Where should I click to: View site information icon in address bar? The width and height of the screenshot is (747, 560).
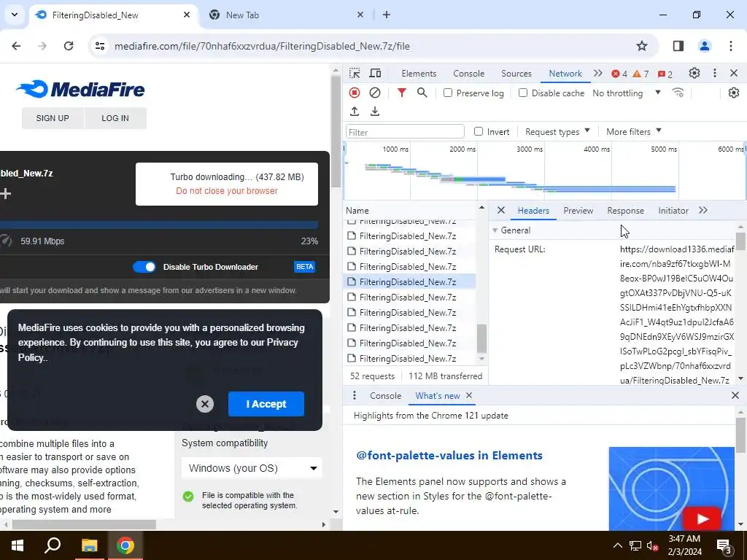point(100,46)
